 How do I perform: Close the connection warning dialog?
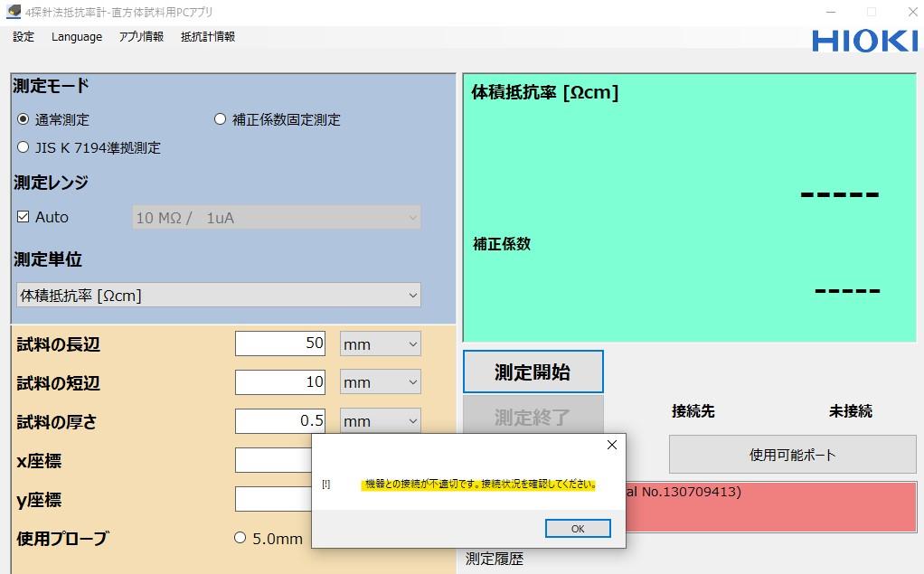tap(612, 444)
